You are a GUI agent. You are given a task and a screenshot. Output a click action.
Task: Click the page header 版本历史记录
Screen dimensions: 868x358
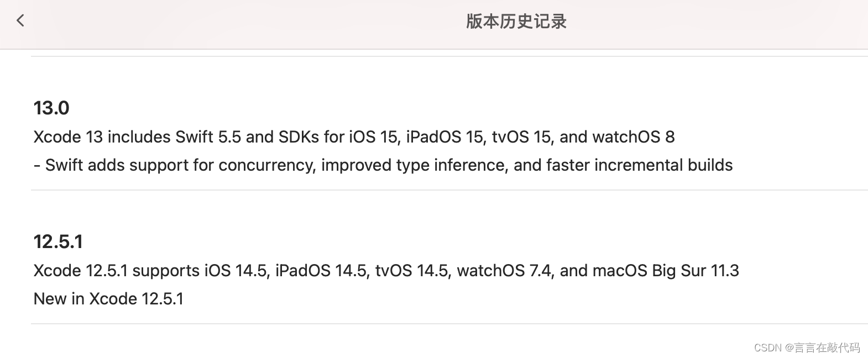click(x=516, y=22)
